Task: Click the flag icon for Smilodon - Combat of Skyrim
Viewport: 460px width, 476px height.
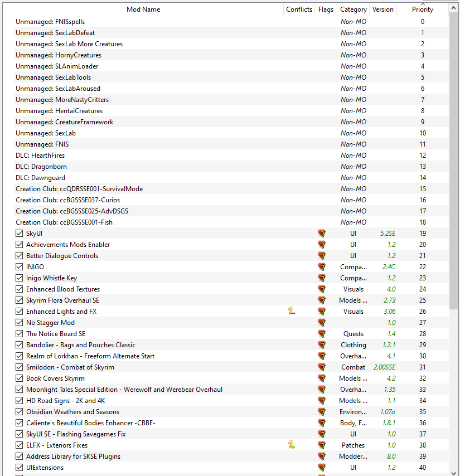Action: click(322, 367)
